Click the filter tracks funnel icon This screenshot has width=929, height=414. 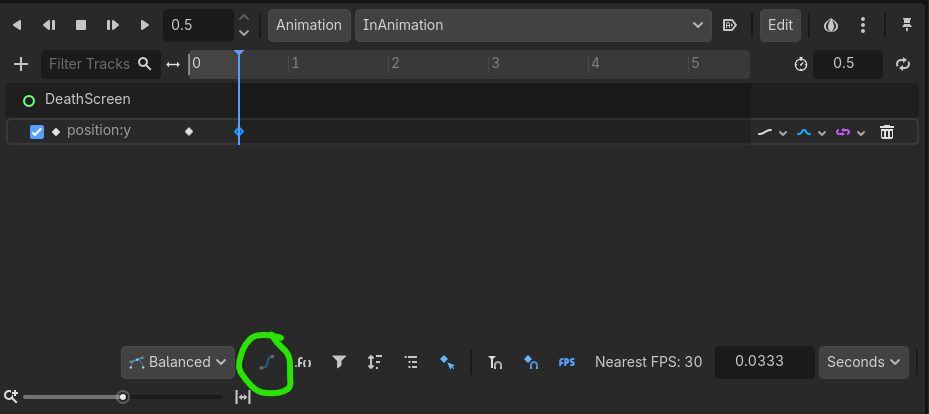[x=339, y=362]
